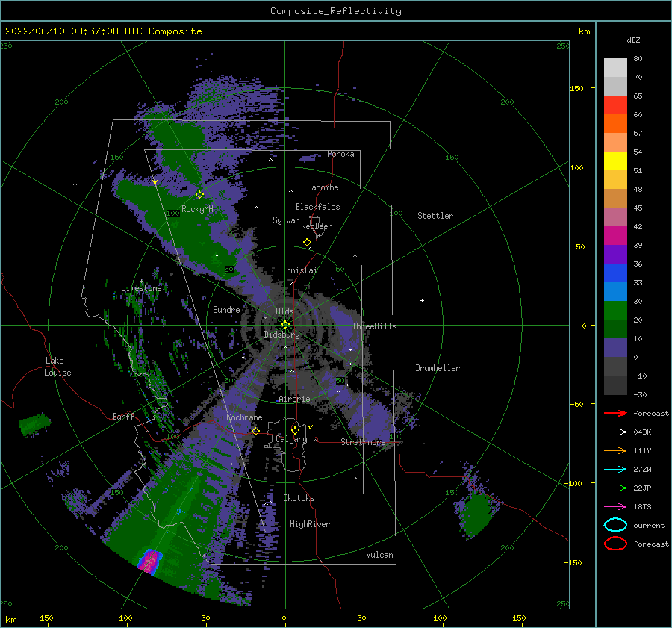Select the bright yellow 54-51 dBZ swatch
The image size is (672, 628).
click(x=615, y=161)
